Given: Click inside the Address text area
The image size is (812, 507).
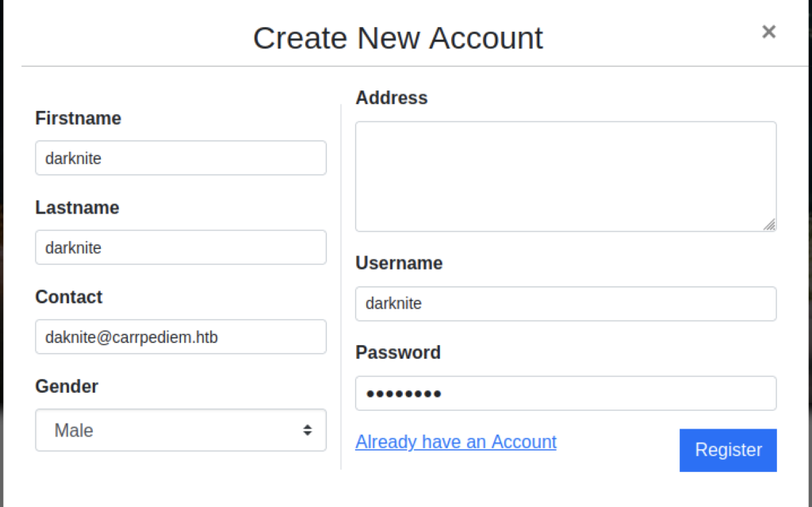Looking at the screenshot, I should [565, 176].
